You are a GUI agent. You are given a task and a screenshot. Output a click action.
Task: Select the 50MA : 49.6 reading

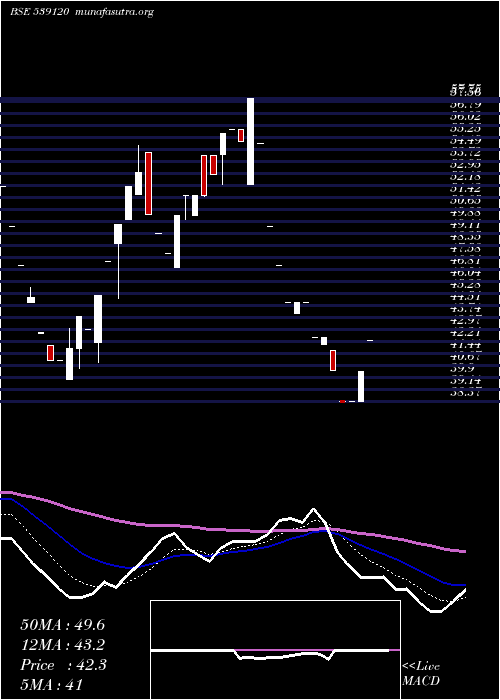point(62,625)
